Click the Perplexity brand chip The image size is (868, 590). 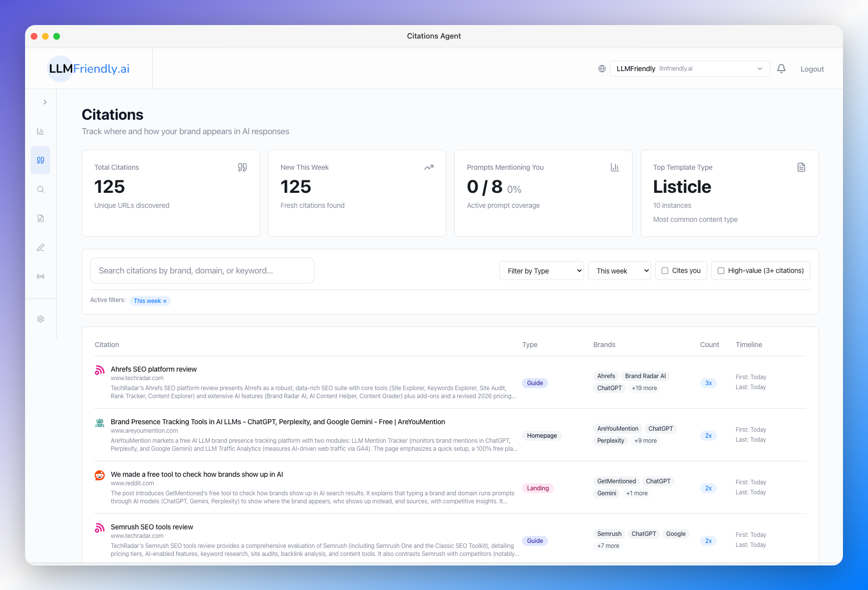tap(611, 441)
